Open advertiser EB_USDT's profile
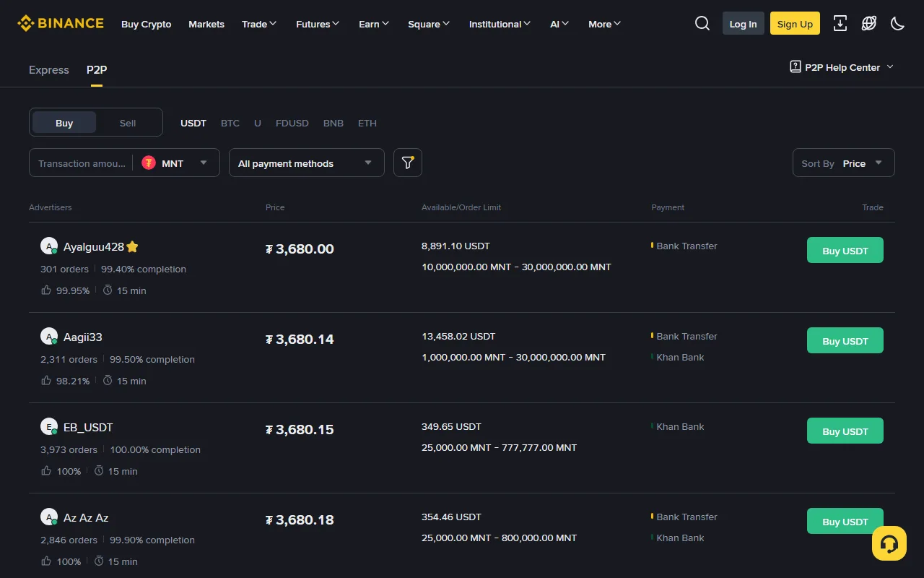Image resolution: width=924 pixels, height=578 pixels. click(x=88, y=427)
